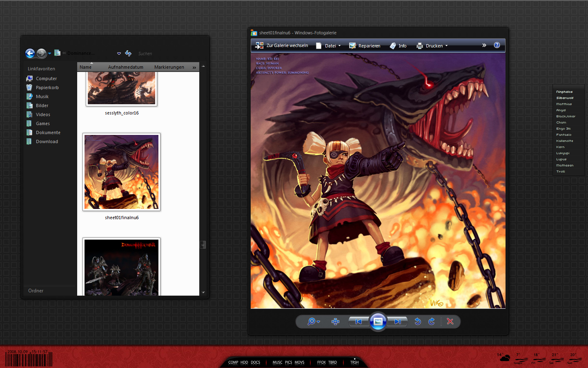The height and width of the screenshot is (368, 588).
Task: Open the Datei menu in Fotogalerie
Action: 328,46
